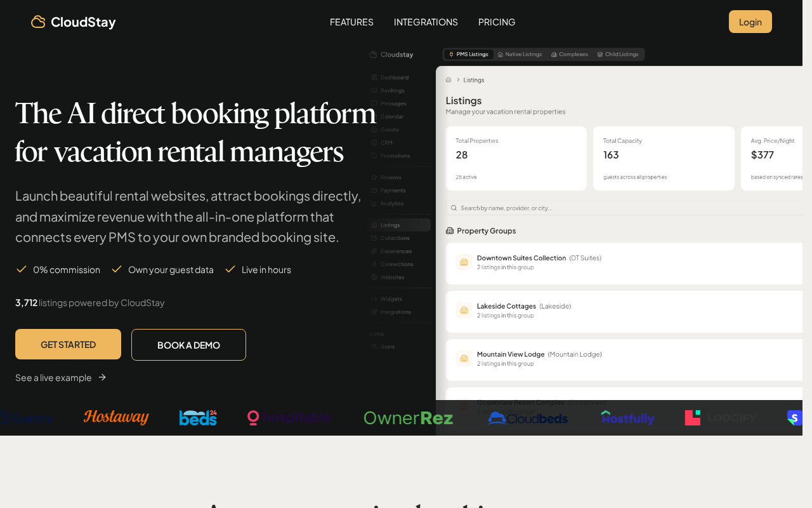812x508 pixels.
Task: Click the Downtown Suites Collection building icon
Action: point(464,262)
